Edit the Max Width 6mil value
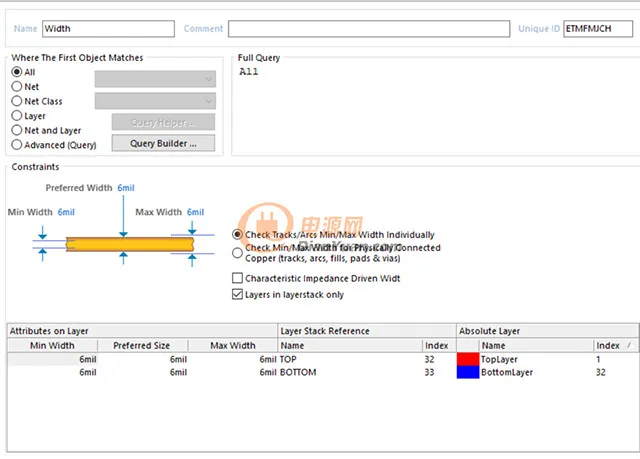This screenshot has height=459, width=640. coord(196,212)
